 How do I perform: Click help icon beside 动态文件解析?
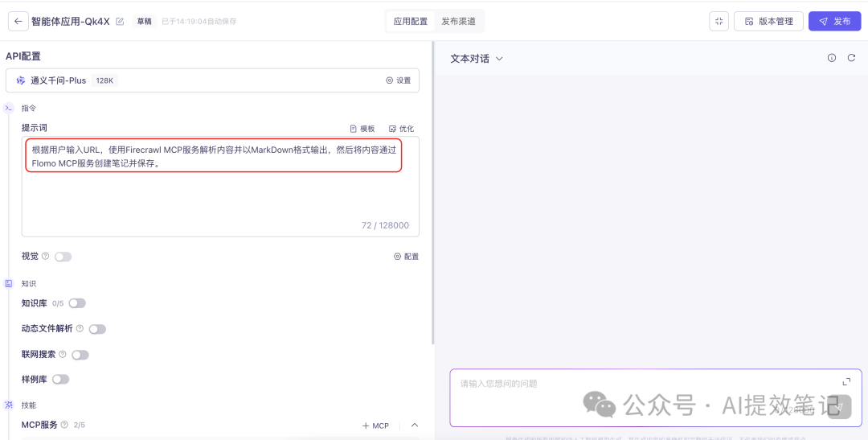80,329
